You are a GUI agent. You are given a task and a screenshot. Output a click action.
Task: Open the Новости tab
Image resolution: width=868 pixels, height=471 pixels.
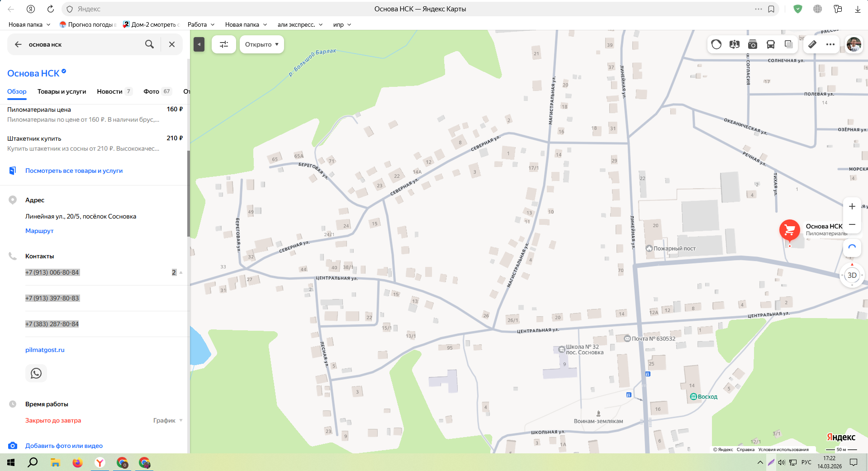pos(114,91)
